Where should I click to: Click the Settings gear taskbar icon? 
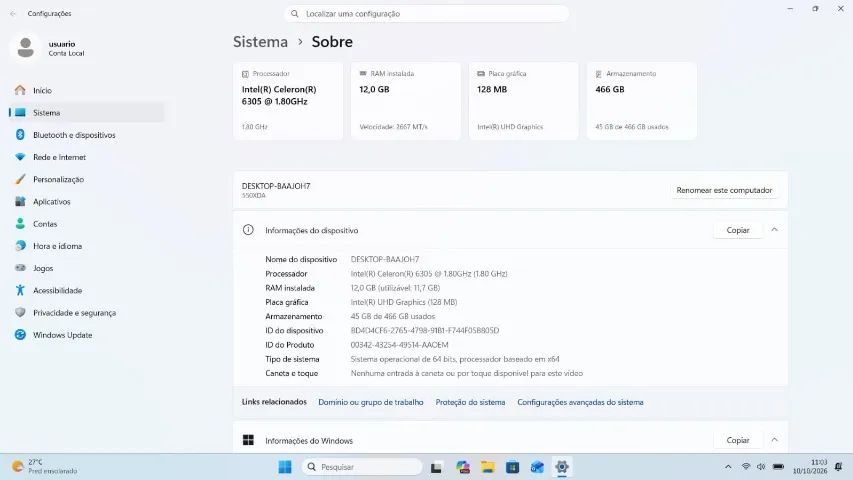562,467
